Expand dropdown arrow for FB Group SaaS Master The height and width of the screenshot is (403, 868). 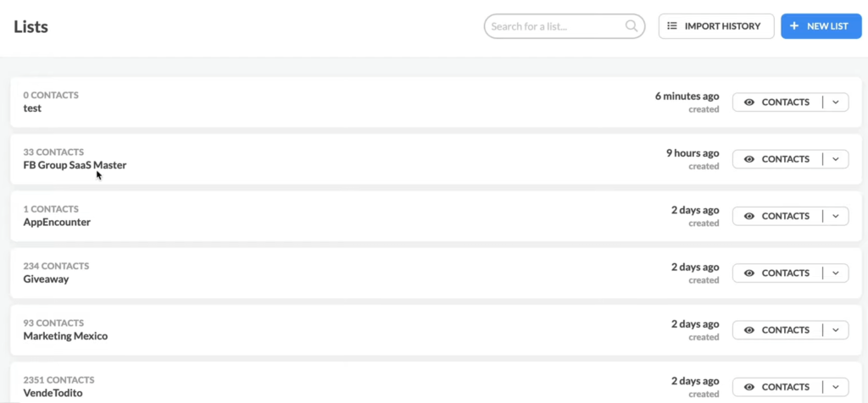coord(836,159)
